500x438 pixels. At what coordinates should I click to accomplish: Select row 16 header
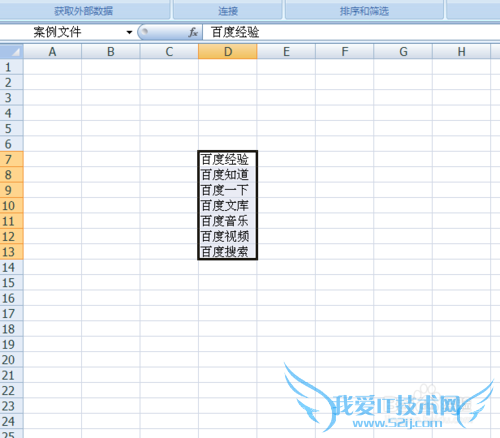click(12, 298)
